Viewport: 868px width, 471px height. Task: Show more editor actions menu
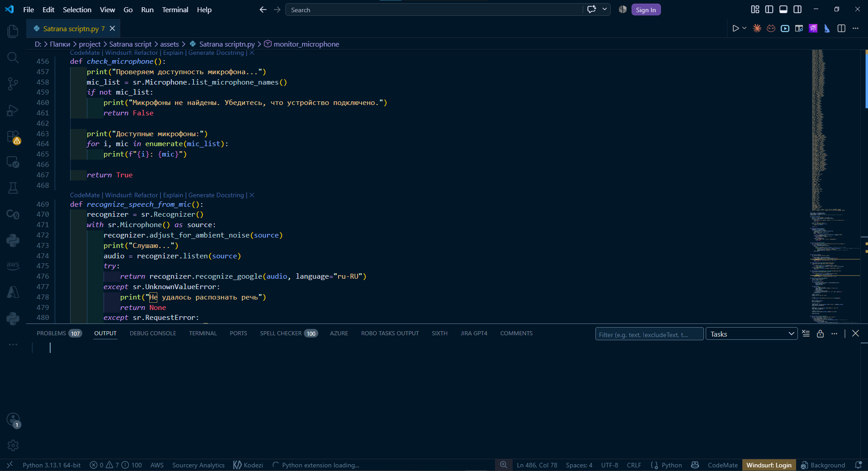[855, 29]
